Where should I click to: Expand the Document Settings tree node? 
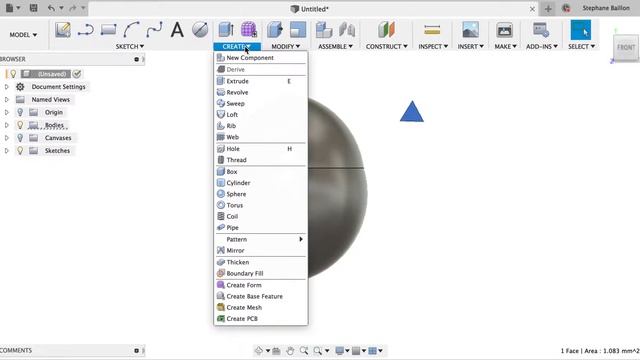6,87
